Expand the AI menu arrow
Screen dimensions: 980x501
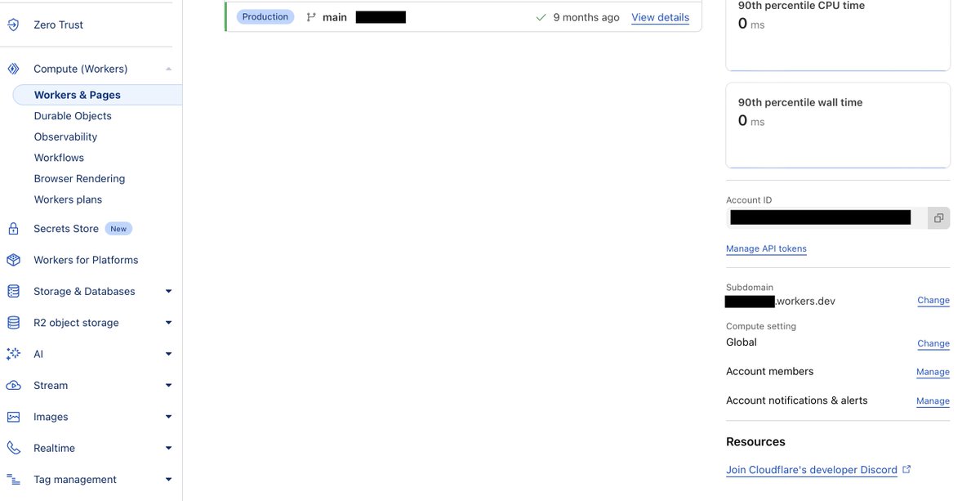[168, 354]
